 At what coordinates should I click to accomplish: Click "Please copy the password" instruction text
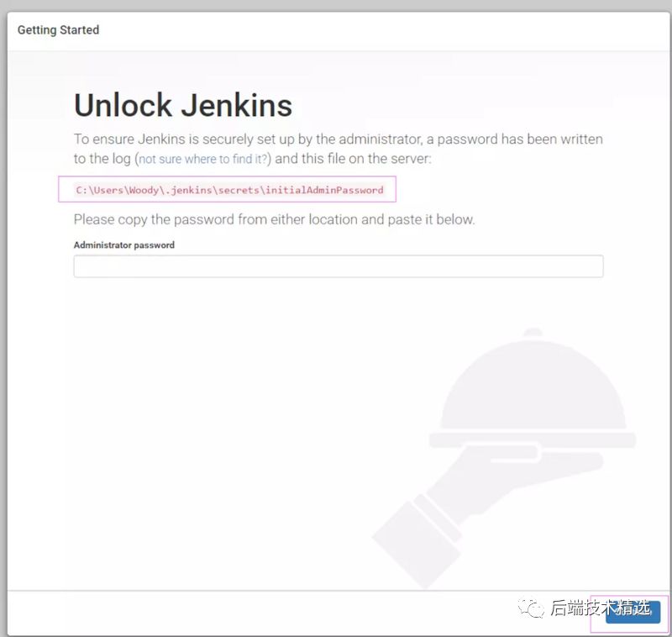click(x=274, y=219)
